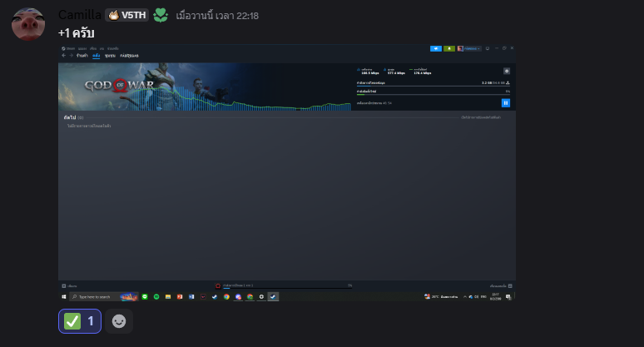Click the Windows Start button
This screenshot has height=347, width=644.
[x=63, y=296]
